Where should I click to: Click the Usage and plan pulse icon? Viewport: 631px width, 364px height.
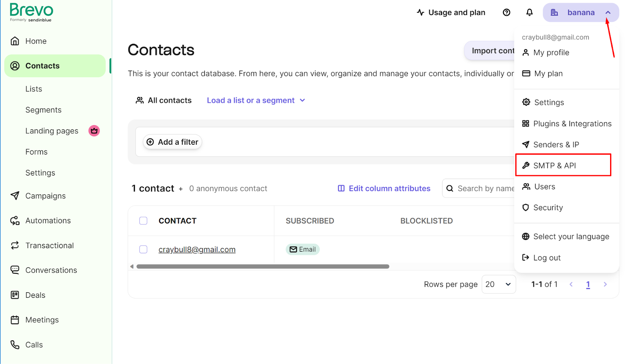[x=420, y=13]
